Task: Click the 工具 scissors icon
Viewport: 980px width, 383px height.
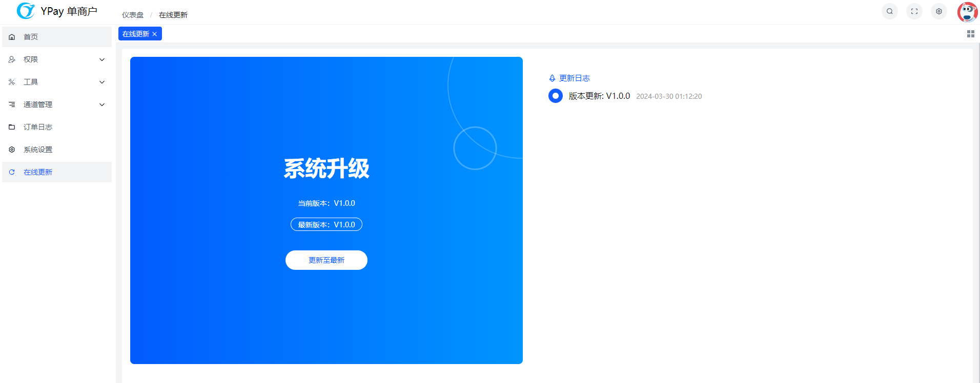Action: (12, 82)
